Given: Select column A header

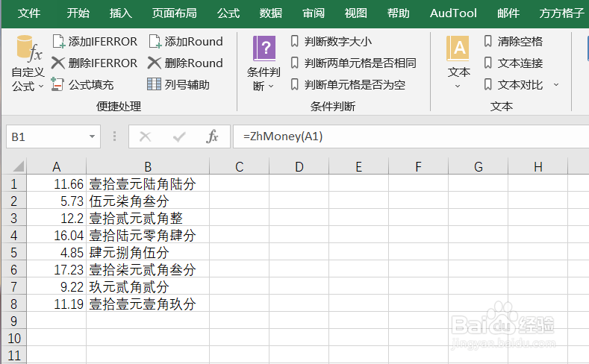Looking at the screenshot, I should click(56, 166).
